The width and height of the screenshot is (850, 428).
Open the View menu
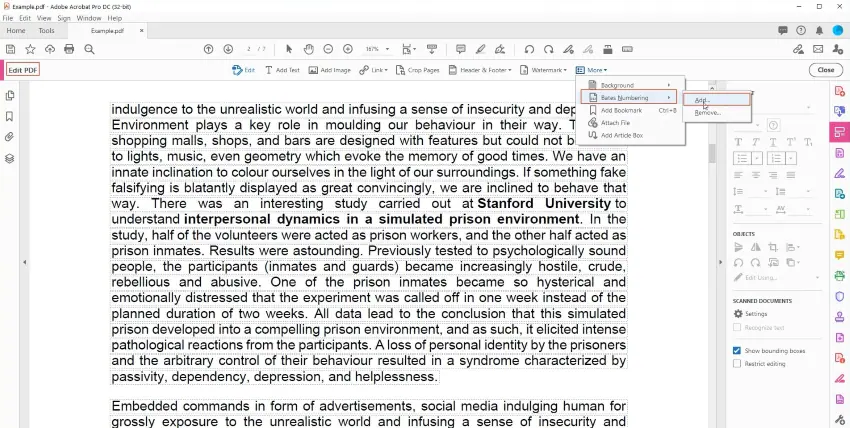coord(44,18)
